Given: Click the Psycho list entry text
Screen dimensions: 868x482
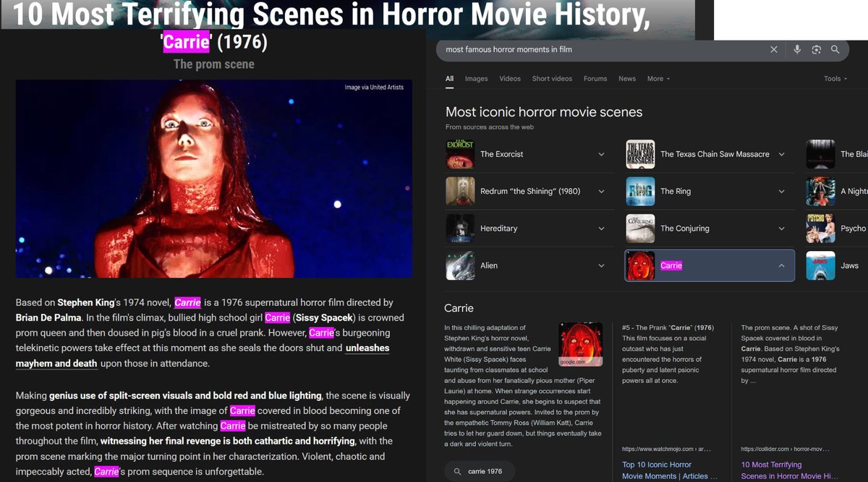Looking at the screenshot, I should tap(853, 228).
